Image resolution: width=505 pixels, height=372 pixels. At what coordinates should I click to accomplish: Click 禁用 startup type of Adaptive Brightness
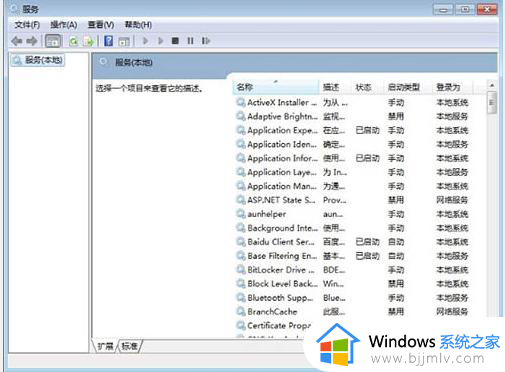(x=396, y=116)
